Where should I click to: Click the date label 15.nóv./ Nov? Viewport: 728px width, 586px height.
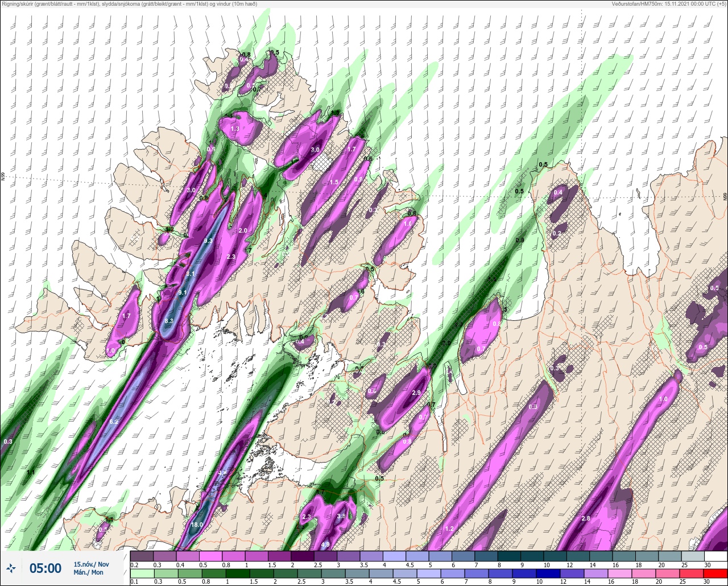tap(91, 564)
